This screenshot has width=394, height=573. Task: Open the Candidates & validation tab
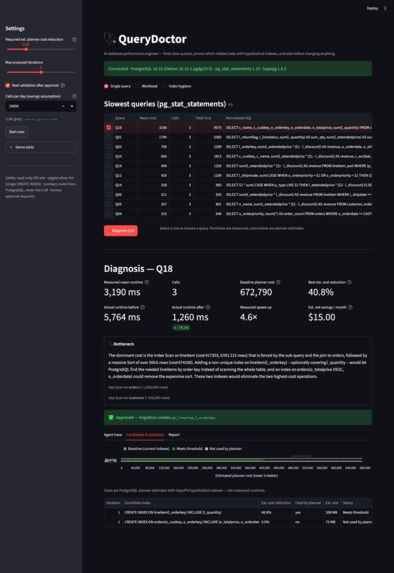pos(145,435)
